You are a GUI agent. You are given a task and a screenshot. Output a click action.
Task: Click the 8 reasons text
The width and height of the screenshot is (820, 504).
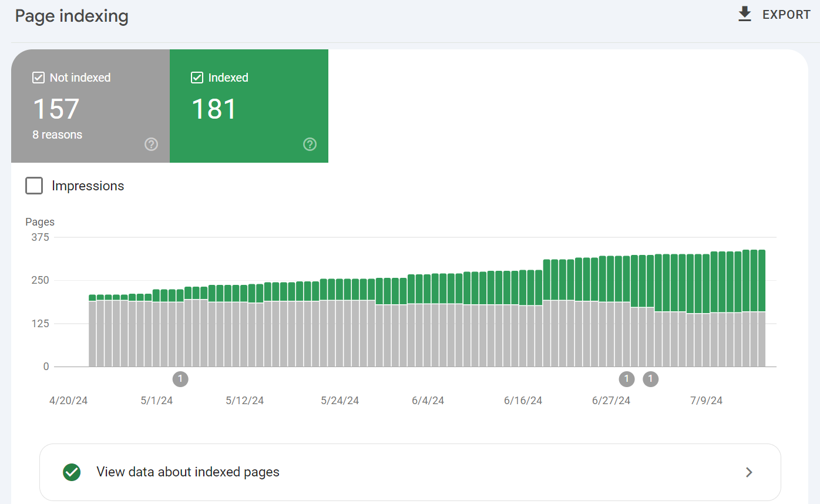click(57, 135)
